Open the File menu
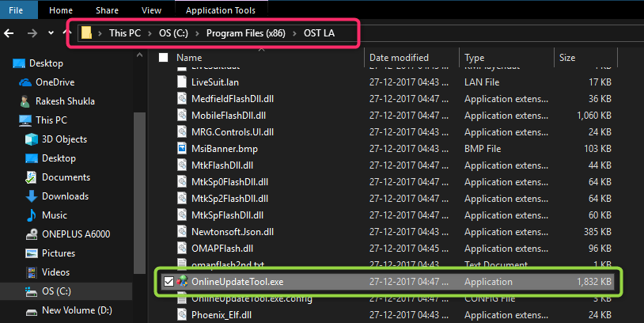644x323 pixels. [x=16, y=9]
